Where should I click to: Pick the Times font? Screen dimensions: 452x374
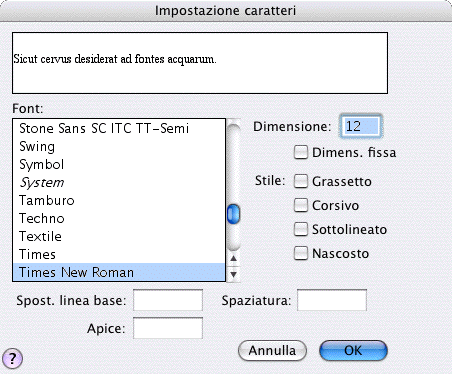pyautogui.click(x=119, y=254)
